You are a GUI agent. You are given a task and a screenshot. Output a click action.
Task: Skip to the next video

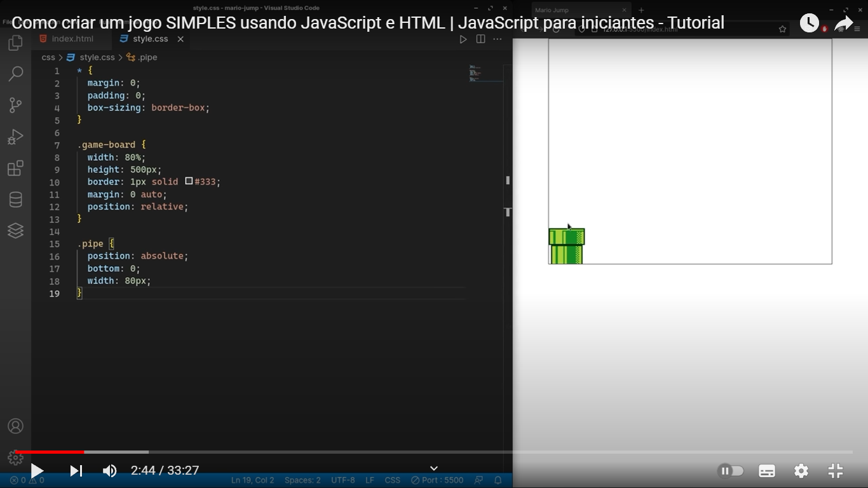click(x=76, y=471)
